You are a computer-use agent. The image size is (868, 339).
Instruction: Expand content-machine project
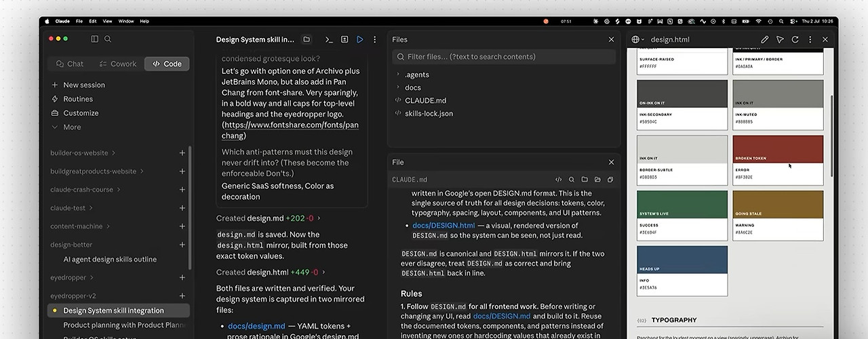click(x=108, y=226)
